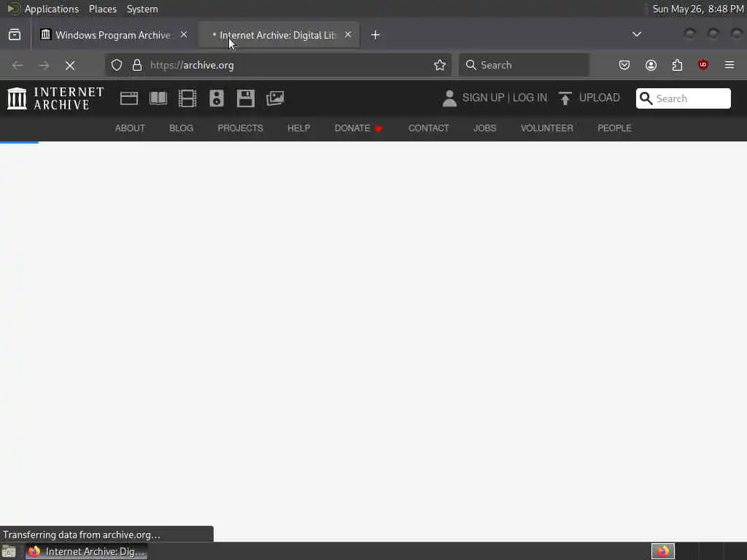
Task: Stop loading the page
Action: click(x=70, y=65)
